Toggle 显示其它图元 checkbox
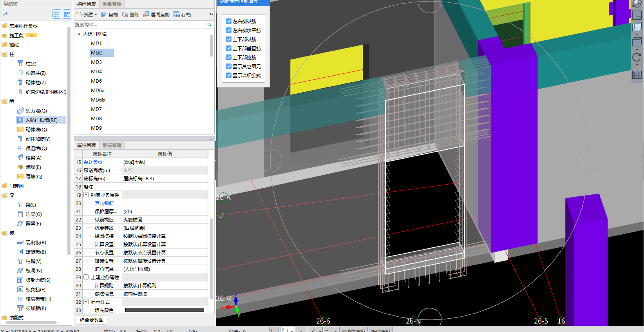Viewport: 644px width, 332px height. [229, 66]
